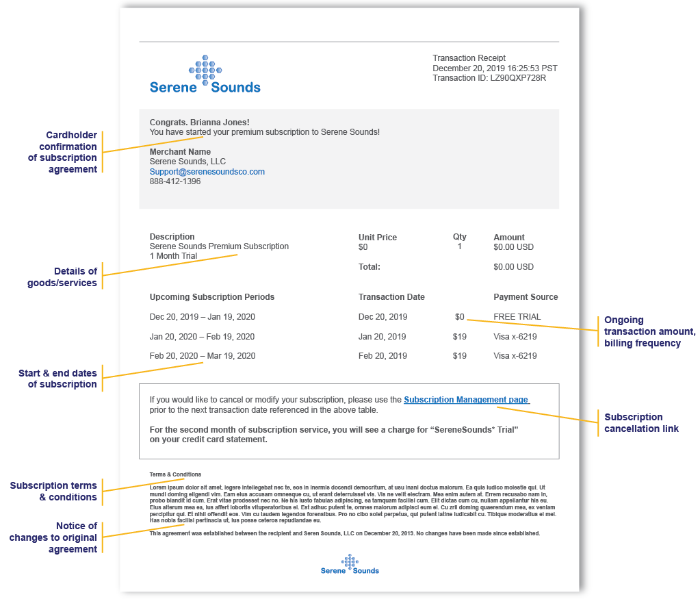Click the Upcoming Subscription Periods header
The image size is (700, 599).
[211, 297]
